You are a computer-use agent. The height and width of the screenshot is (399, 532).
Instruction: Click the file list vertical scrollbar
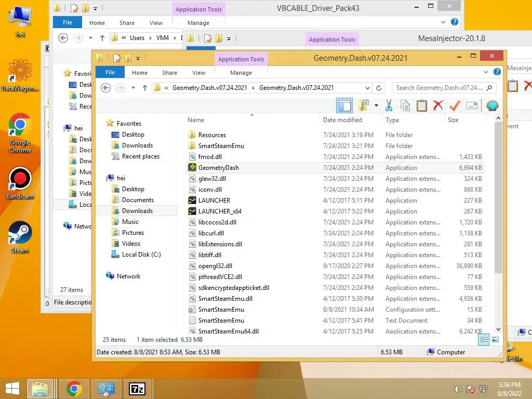click(x=498, y=197)
